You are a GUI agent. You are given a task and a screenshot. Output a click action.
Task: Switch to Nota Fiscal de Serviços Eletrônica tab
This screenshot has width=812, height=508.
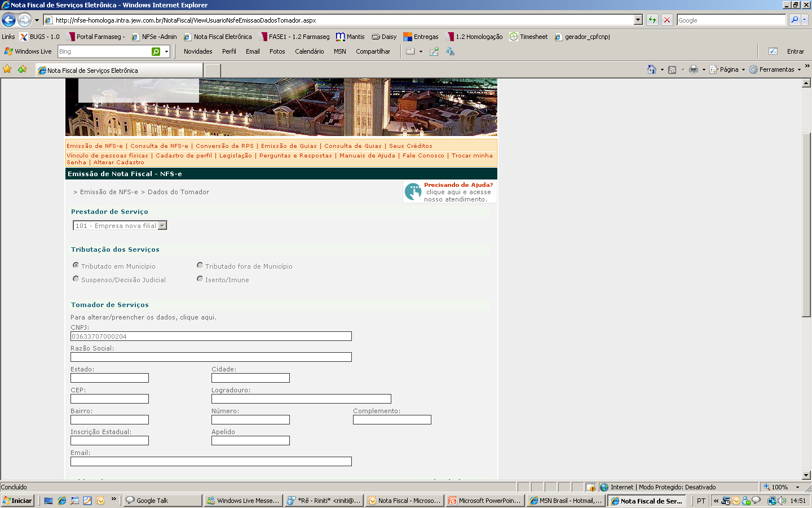point(119,71)
